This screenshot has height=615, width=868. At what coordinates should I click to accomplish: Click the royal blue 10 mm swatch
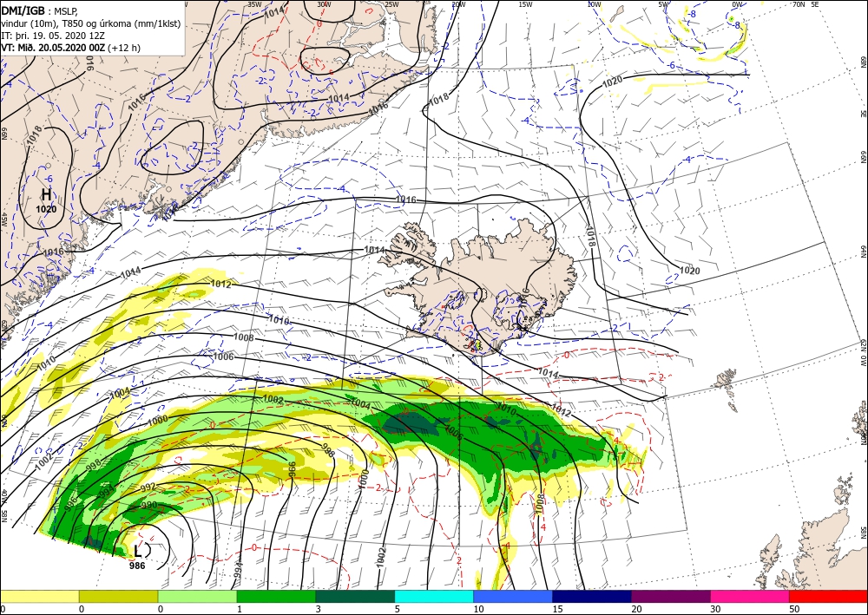click(513, 596)
